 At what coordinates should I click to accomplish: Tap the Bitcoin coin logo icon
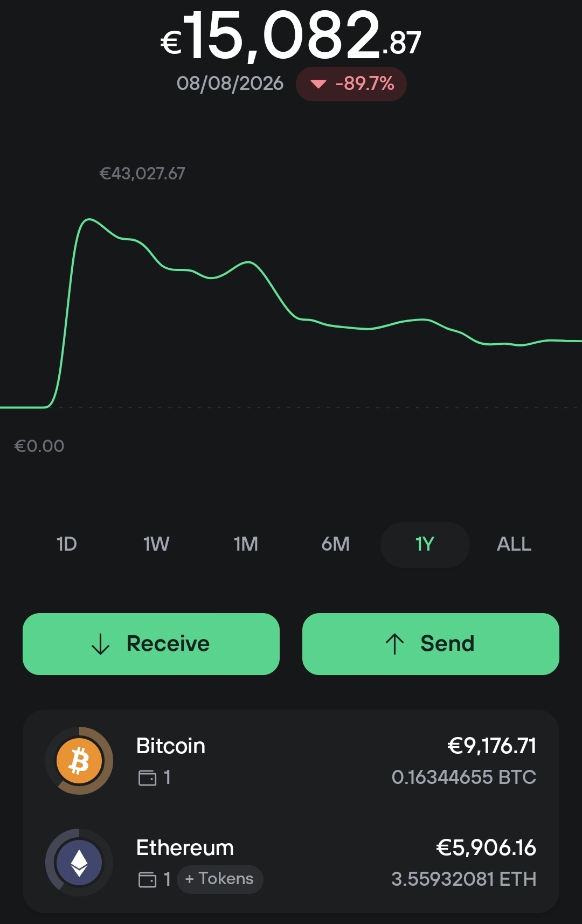[79, 761]
